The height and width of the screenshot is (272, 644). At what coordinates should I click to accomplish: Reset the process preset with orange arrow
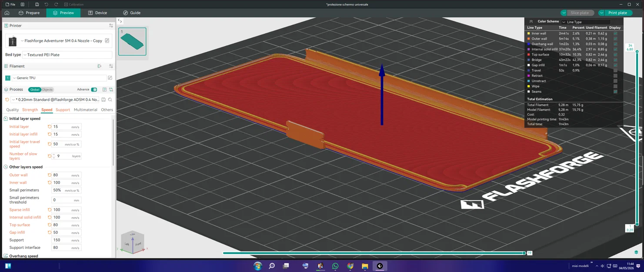coord(7,100)
